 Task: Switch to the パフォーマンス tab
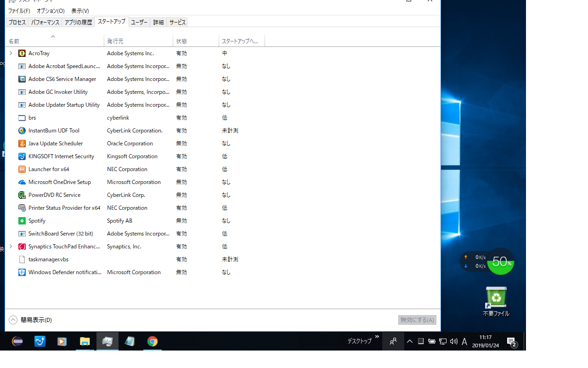coord(45,22)
